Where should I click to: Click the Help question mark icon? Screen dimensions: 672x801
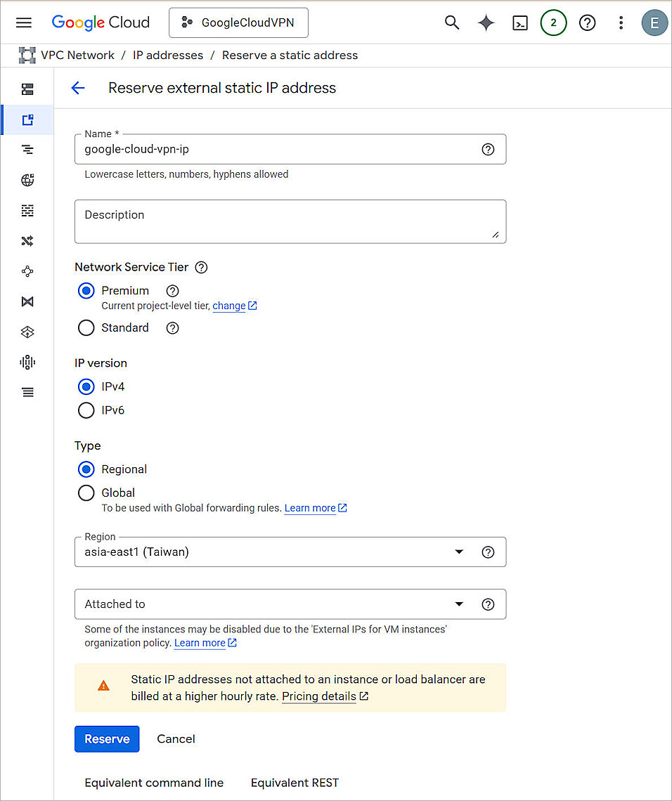pos(588,22)
